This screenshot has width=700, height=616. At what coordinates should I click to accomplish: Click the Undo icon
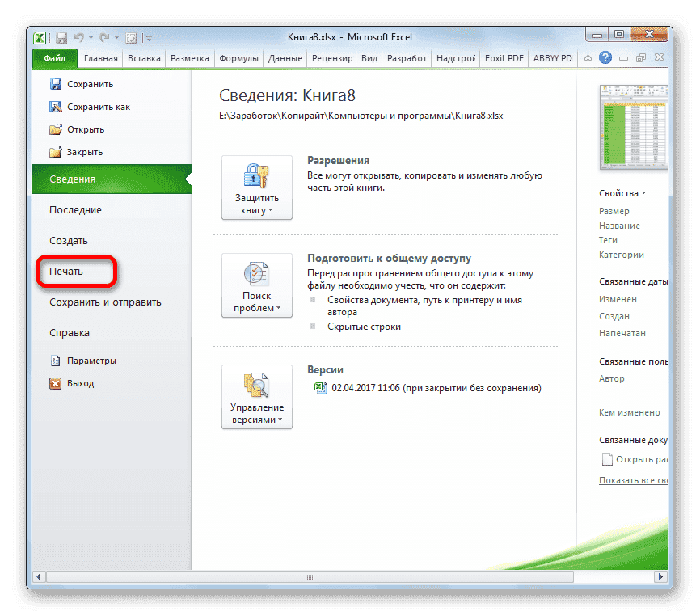(79, 37)
